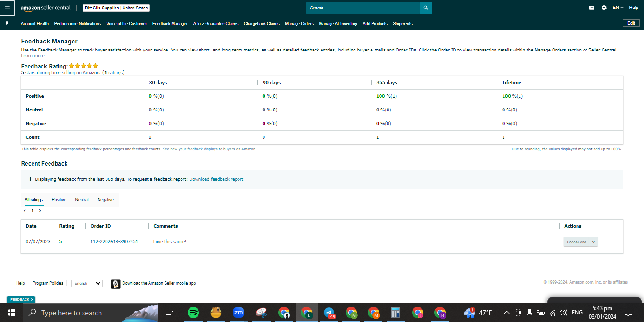Open Performance Notifications menu item
Viewport: 644px width, 322px height.
77,24
